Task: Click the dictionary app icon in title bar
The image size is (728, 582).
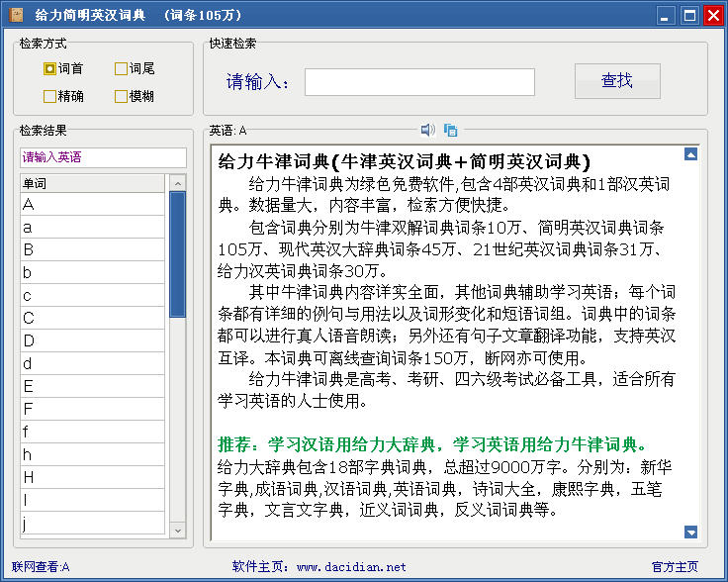Action: coord(15,15)
